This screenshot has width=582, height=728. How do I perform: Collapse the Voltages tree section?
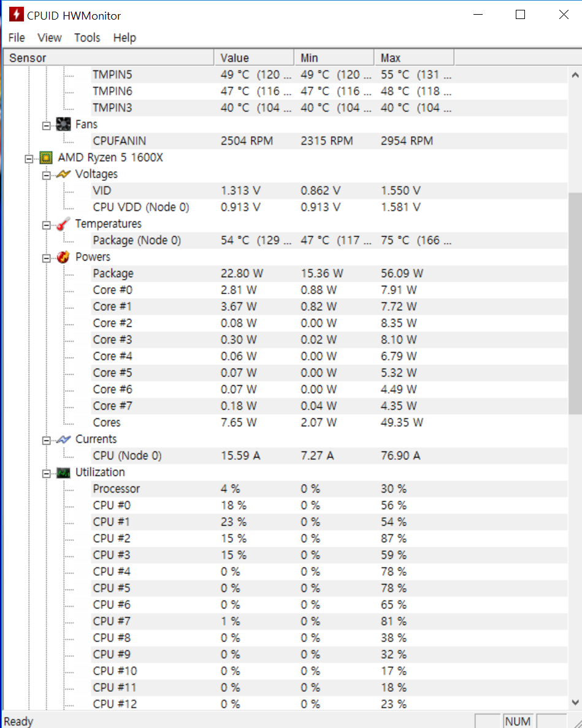tap(46, 175)
